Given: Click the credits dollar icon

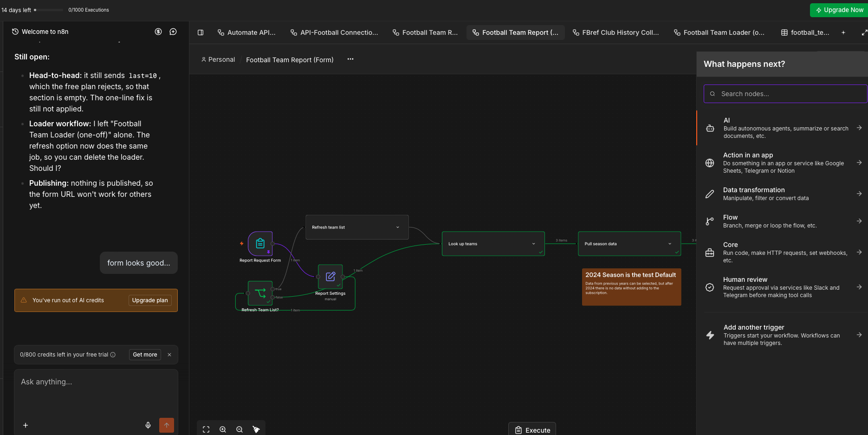Looking at the screenshot, I should click(x=158, y=32).
